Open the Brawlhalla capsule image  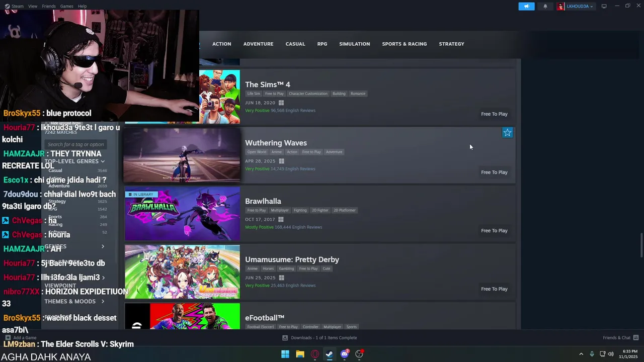pos(182,213)
